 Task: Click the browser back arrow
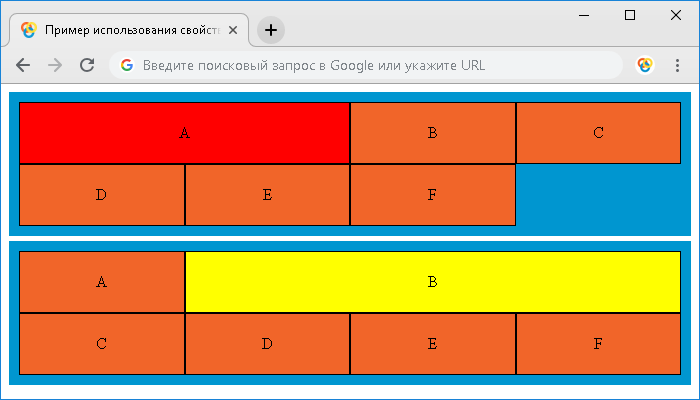pyautogui.click(x=23, y=65)
